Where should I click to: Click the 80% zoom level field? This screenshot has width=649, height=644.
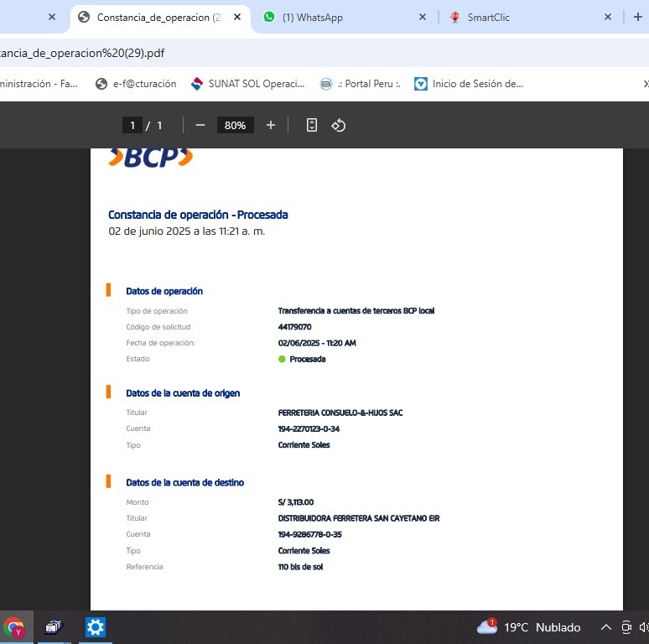[x=235, y=125]
